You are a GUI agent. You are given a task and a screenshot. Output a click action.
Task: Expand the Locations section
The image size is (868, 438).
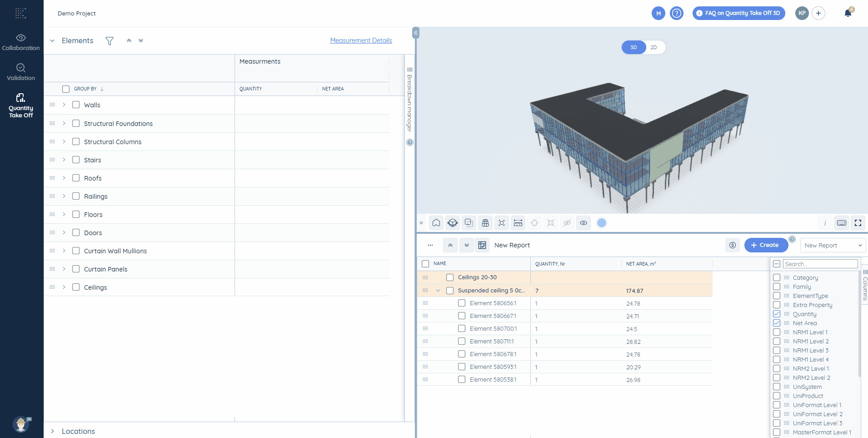point(53,431)
